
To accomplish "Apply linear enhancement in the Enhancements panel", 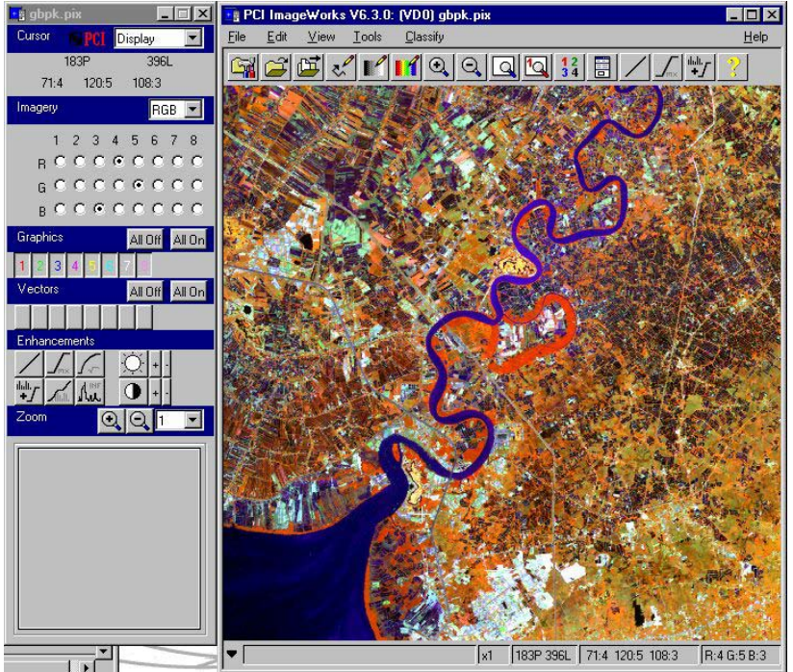I will coord(30,364).
